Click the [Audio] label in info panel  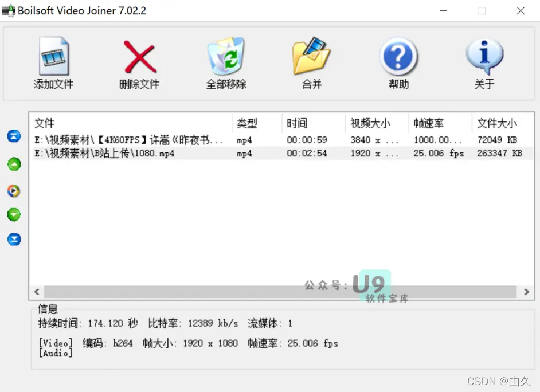pyautogui.click(x=56, y=353)
